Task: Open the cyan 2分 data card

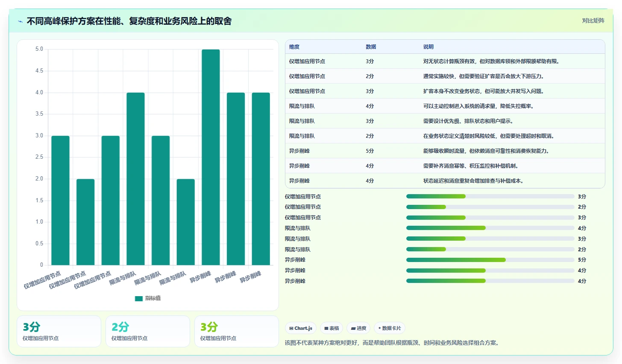Action: point(148,331)
